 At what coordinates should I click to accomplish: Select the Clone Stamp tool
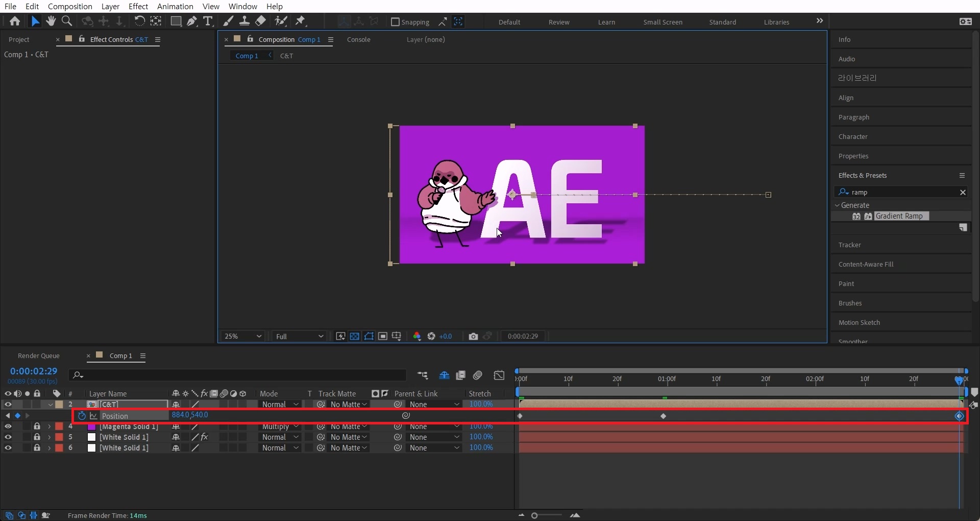244,21
